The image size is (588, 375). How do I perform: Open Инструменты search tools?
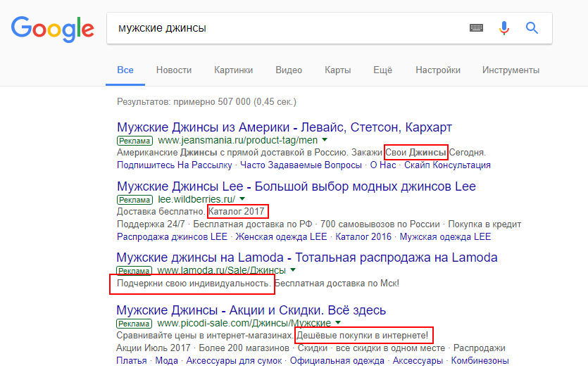[x=511, y=70]
